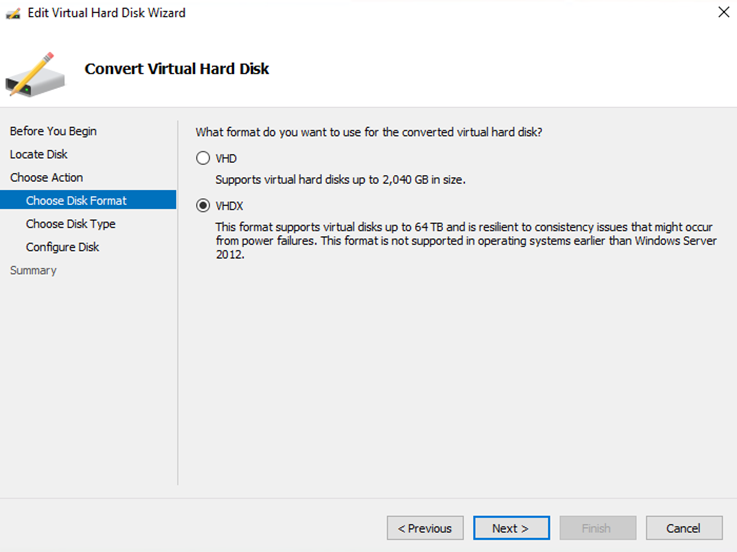Click the Convert Virtual Hard Disk heading
737x552 pixels.
click(x=177, y=69)
